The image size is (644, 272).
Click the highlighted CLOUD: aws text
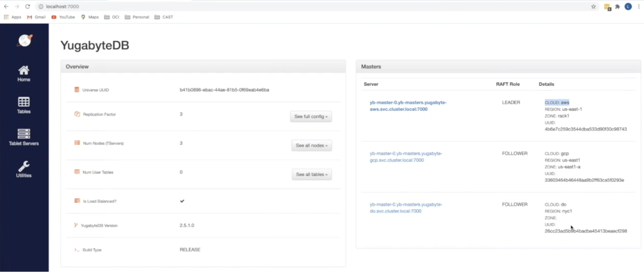pyautogui.click(x=557, y=102)
